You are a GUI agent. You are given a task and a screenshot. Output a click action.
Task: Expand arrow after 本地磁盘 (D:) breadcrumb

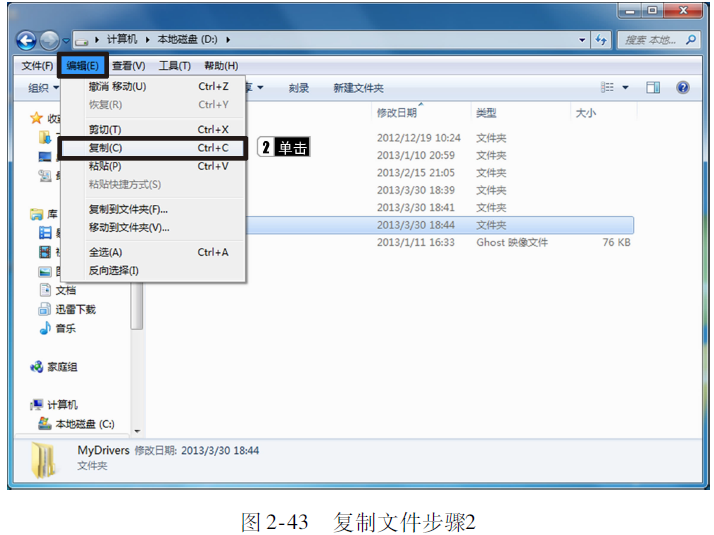click(x=228, y=40)
